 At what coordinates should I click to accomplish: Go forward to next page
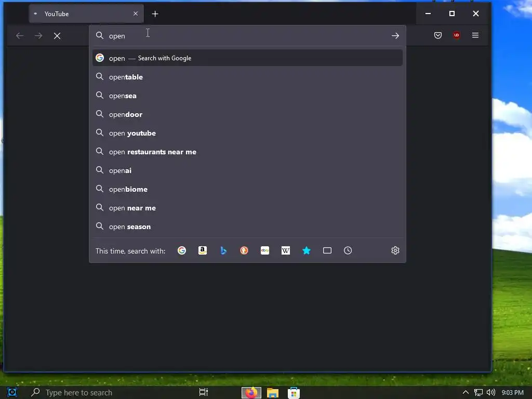(x=38, y=36)
